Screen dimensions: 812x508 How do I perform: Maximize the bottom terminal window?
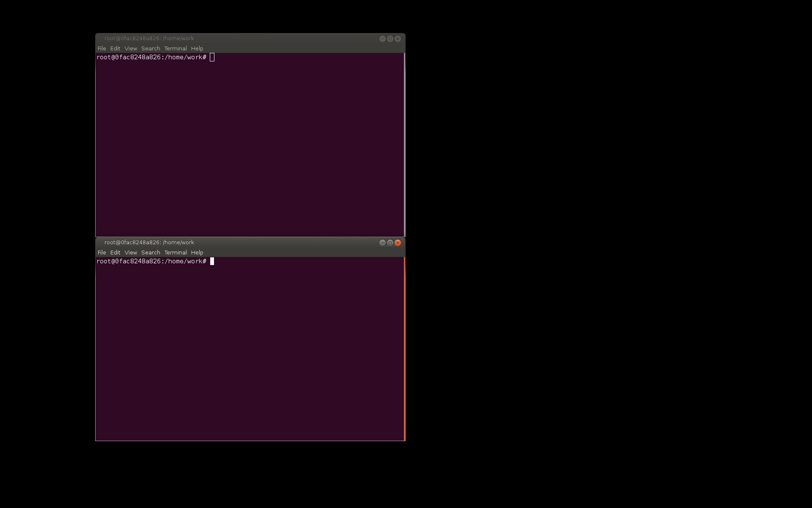390,243
